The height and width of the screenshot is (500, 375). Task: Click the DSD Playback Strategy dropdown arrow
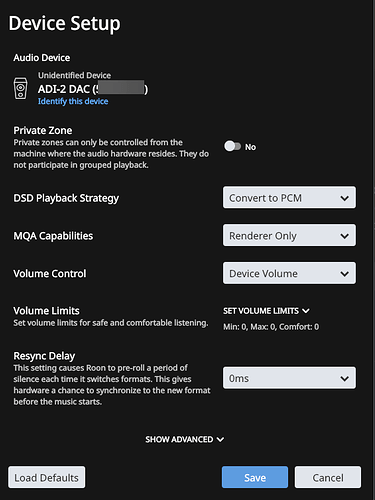(344, 198)
